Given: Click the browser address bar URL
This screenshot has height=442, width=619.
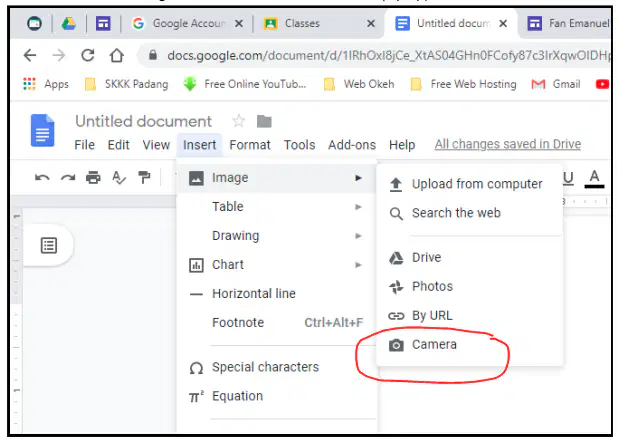Looking at the screenshot, I should [387, 56].
